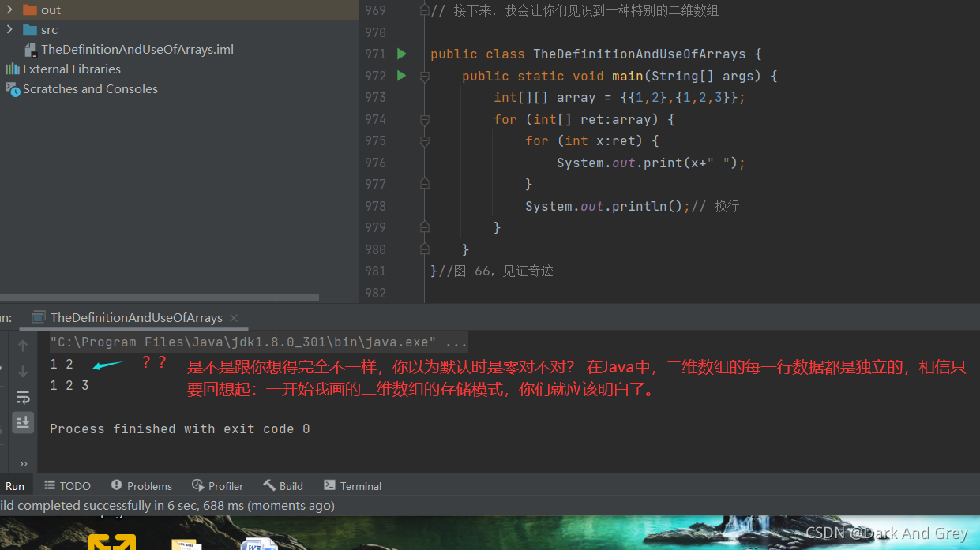This screenshot has height=550, width=980.
Task: Click System.out.println() statement line
Action: 608,206
